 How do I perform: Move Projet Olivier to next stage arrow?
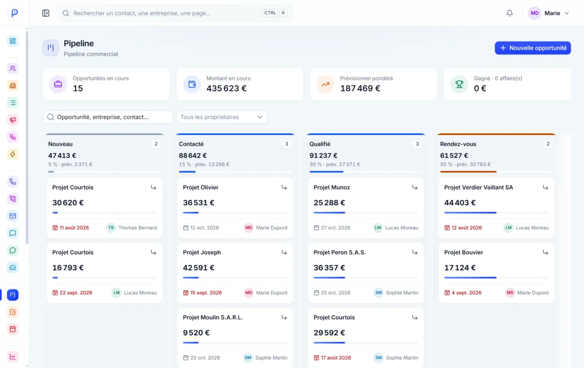pos(284,187)
